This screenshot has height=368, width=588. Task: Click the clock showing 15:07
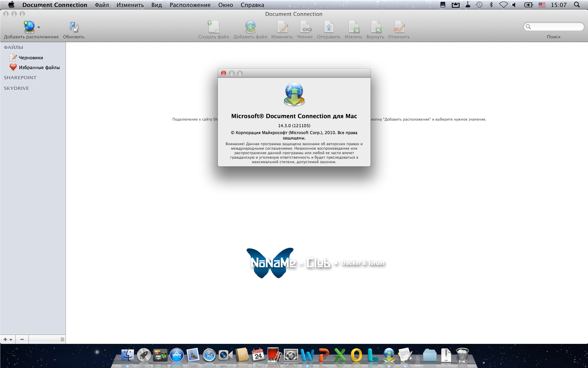pyautogui.click(x=559, y=5)
